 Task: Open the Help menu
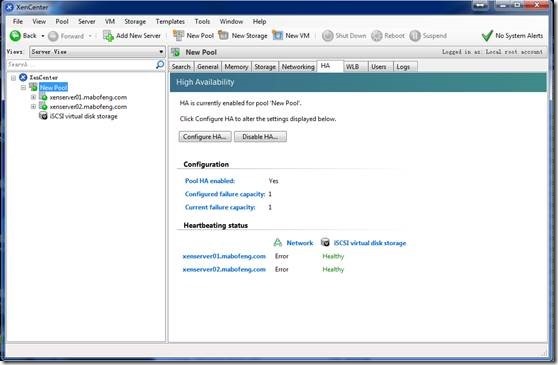click(x=259, y=21)
